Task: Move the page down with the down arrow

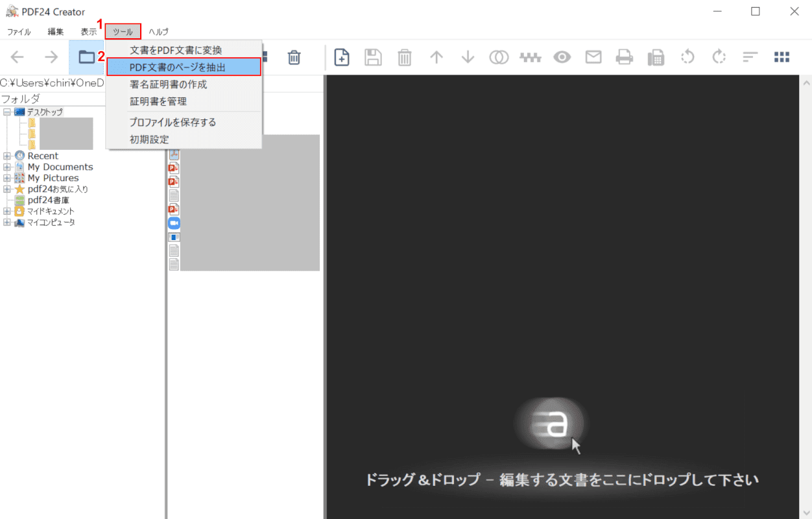Action: click(x=468, y=57)
